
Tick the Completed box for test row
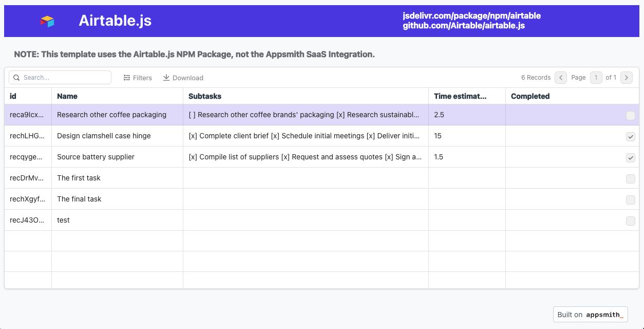(x=630, y=221)
